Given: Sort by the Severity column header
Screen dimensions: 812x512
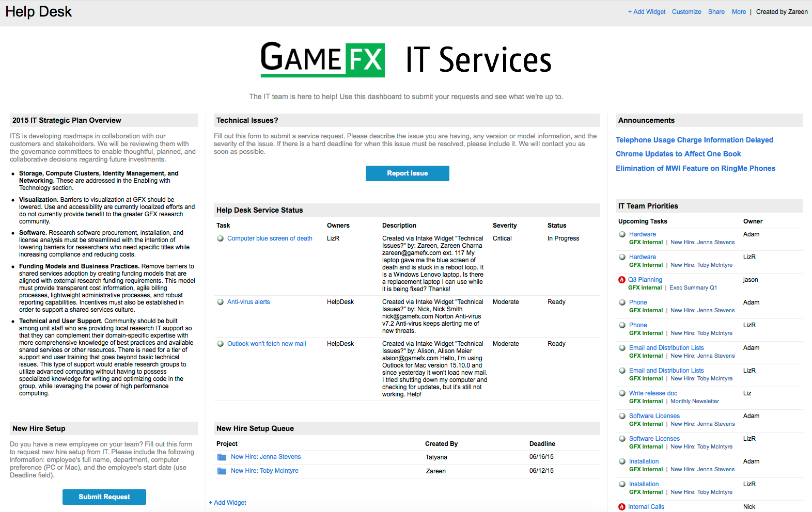Looking at the screenshot, I should coord(505,226).
